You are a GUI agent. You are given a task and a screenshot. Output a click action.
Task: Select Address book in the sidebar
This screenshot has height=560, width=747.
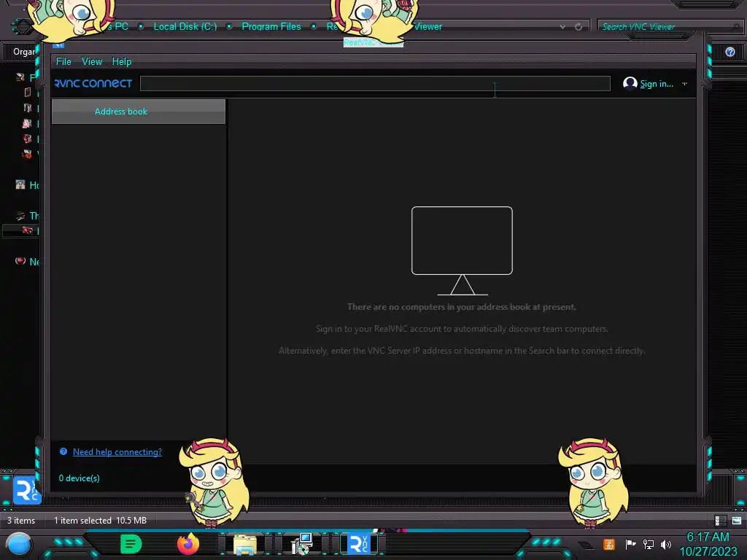[138, 112]
